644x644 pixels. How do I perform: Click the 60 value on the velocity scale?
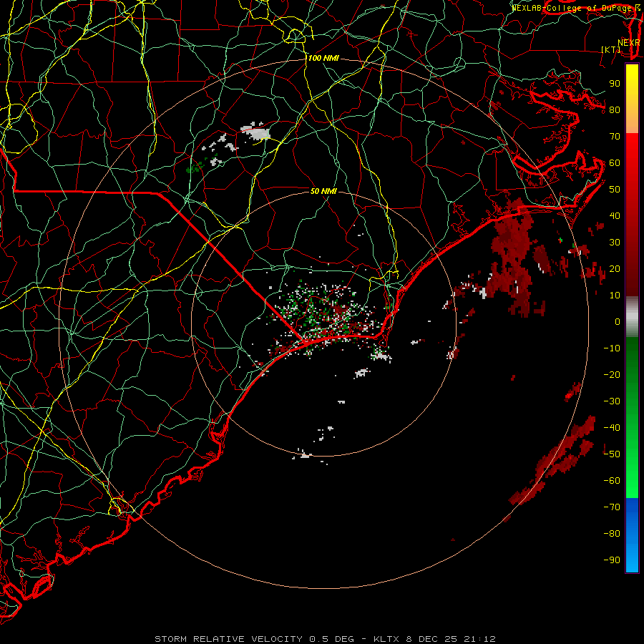pyautogui.click(x=615, y=162)
